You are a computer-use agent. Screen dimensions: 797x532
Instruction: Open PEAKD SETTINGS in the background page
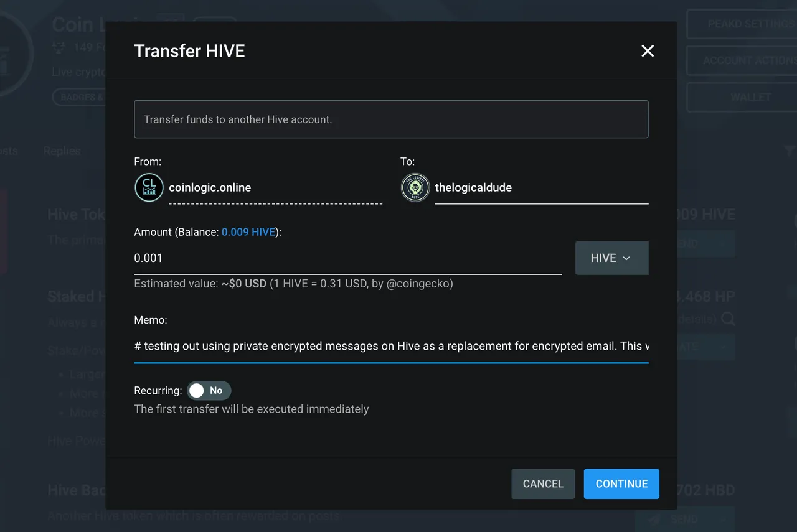[742, 24]
